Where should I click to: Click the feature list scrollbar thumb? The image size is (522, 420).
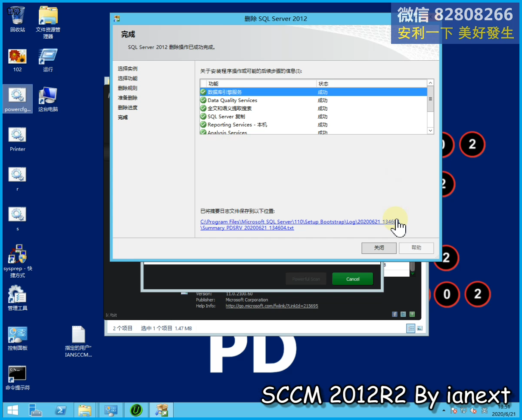pos(430,99)
